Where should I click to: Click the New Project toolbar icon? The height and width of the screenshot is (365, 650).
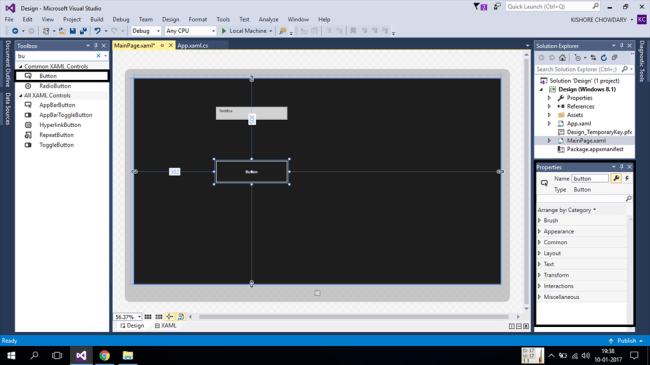pos(46,31)
